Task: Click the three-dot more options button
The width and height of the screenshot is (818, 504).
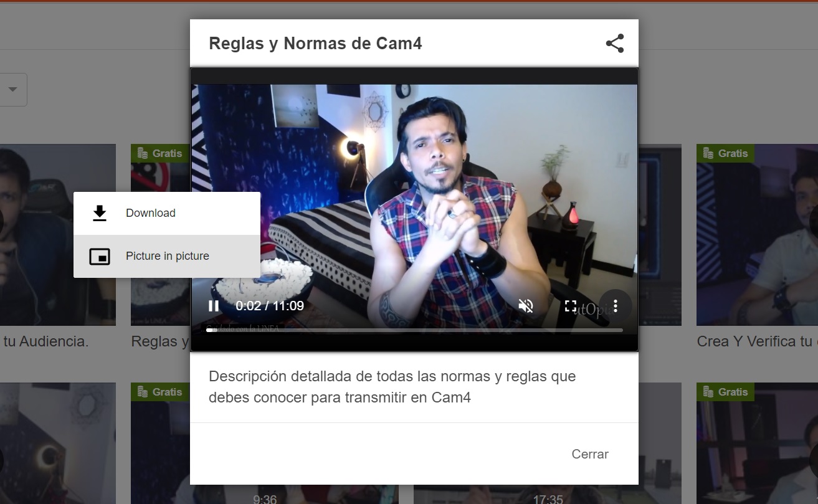Action: pyautogui.click(x=615, y=306)
